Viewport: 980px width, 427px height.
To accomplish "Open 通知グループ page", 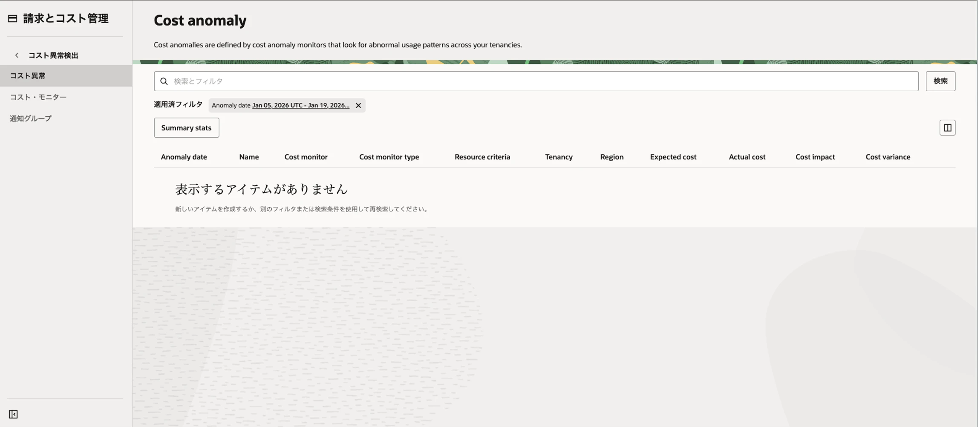I will click(x=31, y=118).
